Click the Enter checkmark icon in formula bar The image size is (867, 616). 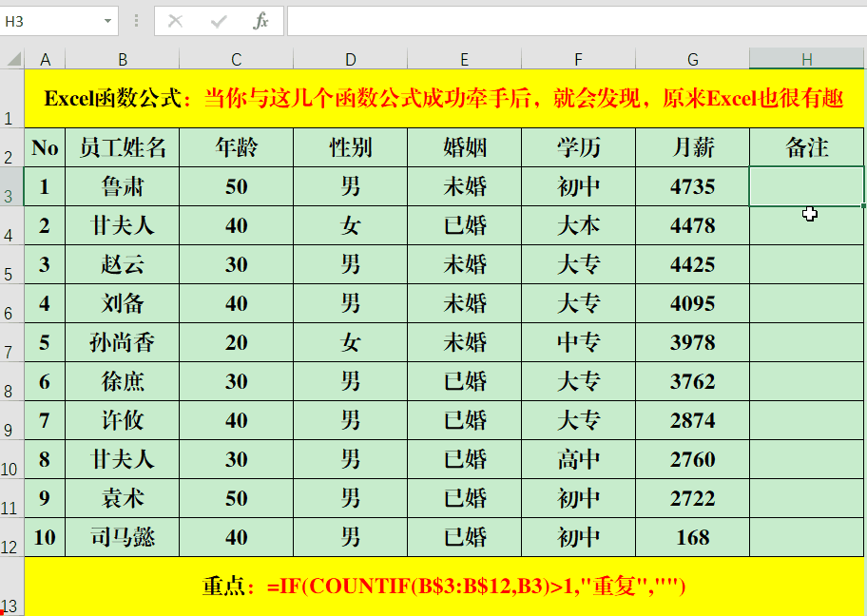pos(218,21)
